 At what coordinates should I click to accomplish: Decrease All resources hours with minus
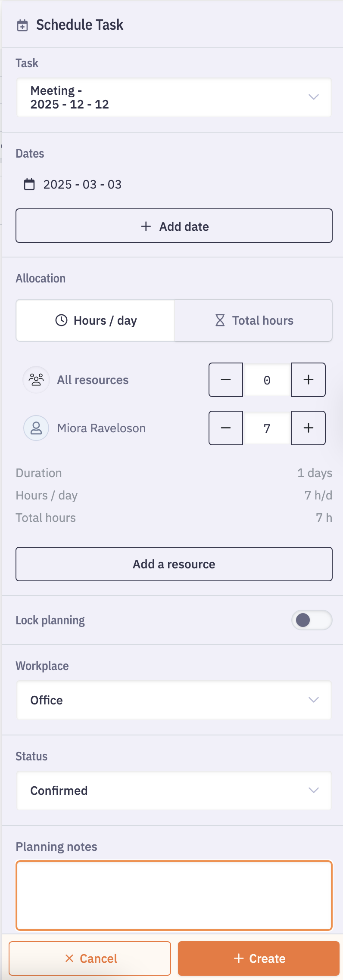coord(226,380)
